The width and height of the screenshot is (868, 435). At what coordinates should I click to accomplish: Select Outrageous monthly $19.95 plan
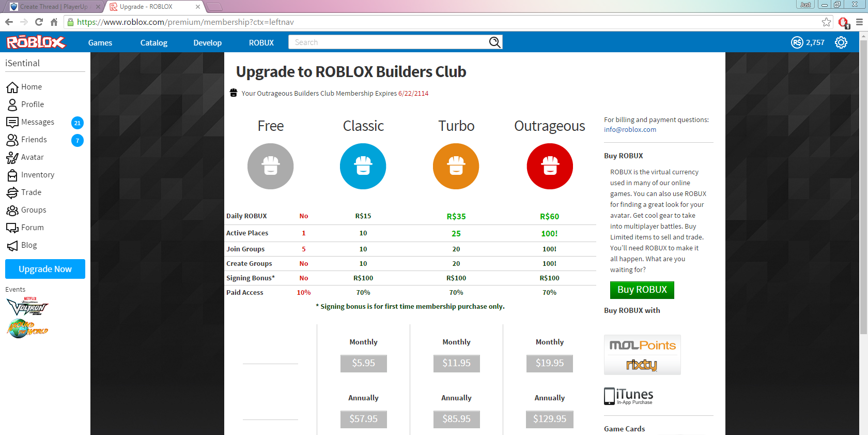550,363
